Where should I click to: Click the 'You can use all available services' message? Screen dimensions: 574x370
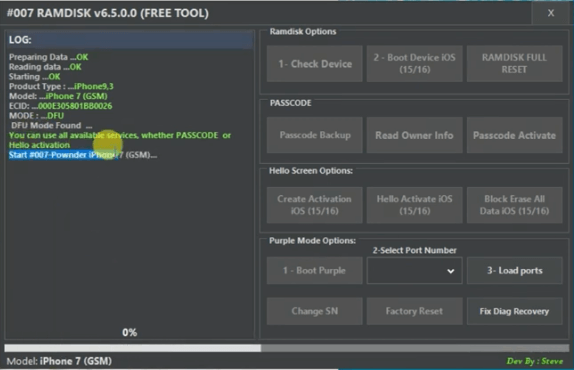[x=120, y=140]
